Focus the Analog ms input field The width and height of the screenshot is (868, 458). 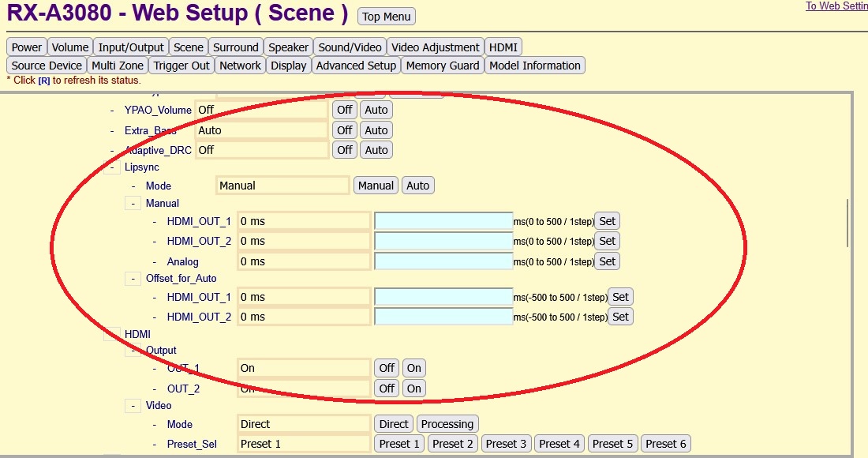point(443,261)
